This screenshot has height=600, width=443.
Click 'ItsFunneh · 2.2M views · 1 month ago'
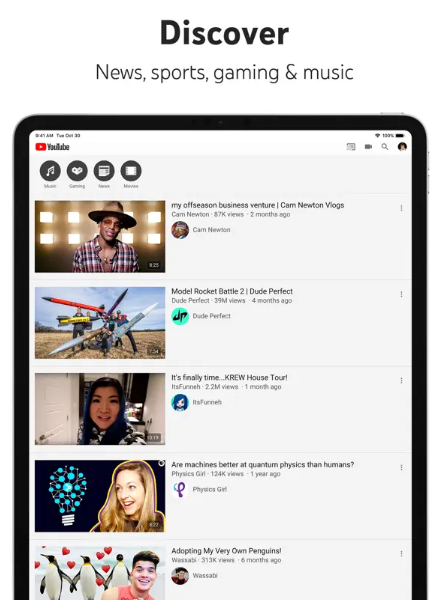click(x=226, y=386)
